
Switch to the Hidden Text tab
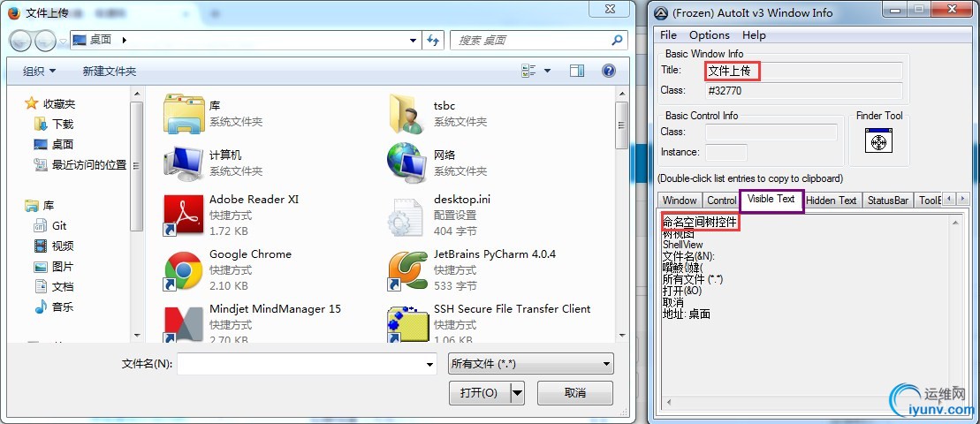point(832,201)
